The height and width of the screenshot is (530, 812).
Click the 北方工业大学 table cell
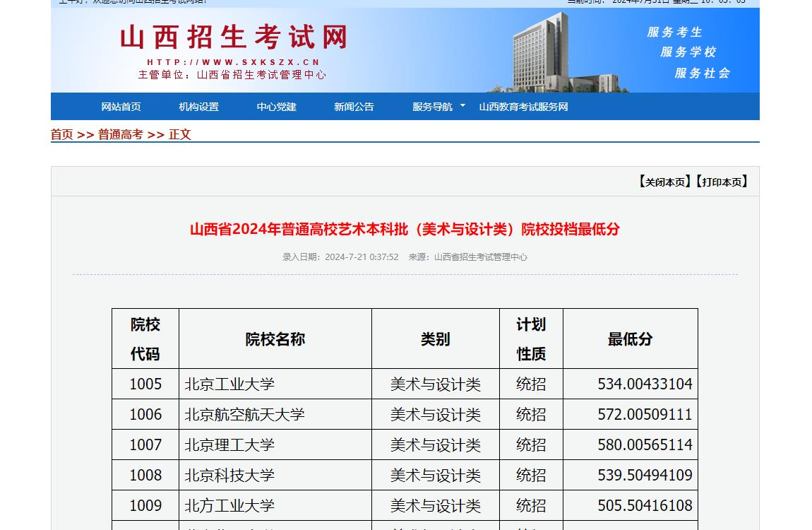click(x=229, y=506)
